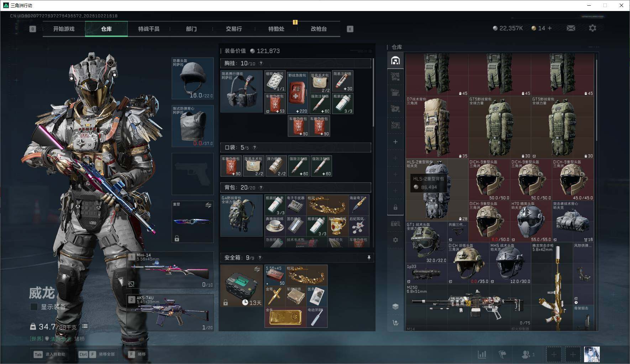Click the 转移全部 button

click(x=97, y=354)
